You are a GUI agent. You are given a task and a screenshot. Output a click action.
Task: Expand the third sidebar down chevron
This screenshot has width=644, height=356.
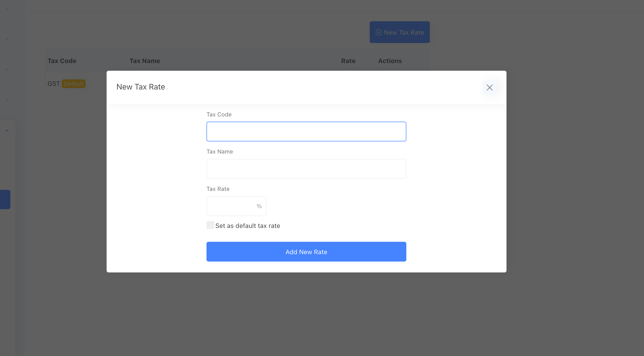click(x=7, y=69)
